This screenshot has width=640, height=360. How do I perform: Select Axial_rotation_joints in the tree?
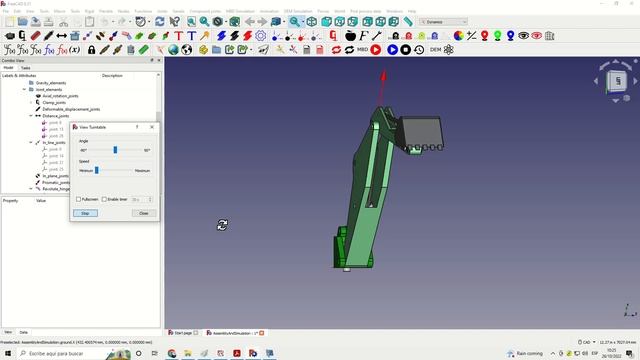[x=60, y=96]
